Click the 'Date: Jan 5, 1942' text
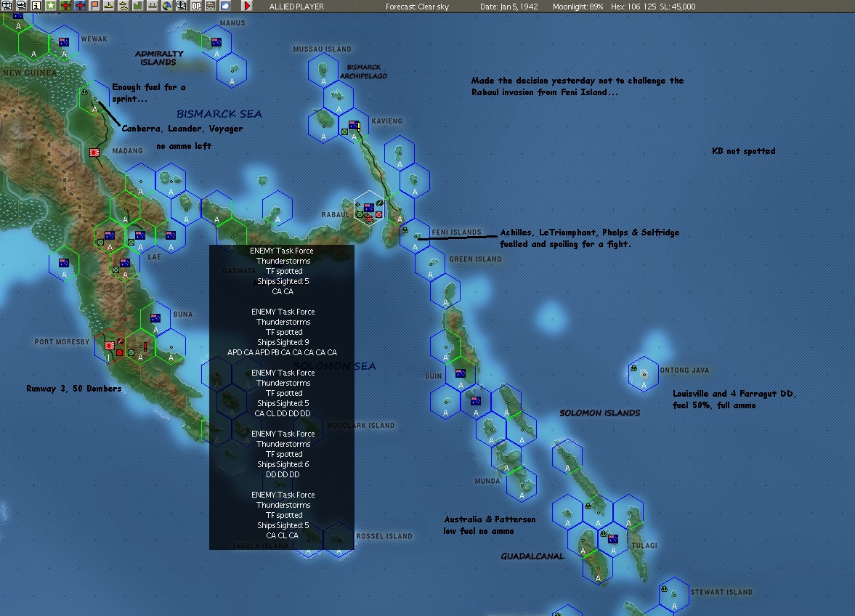The image size is (855, 616). click(508, 7)
